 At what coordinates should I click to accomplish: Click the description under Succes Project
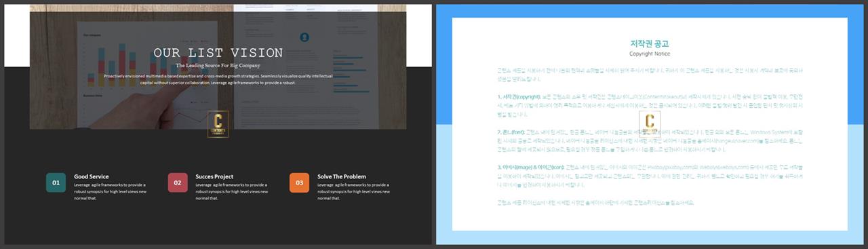tap(231, 191)
